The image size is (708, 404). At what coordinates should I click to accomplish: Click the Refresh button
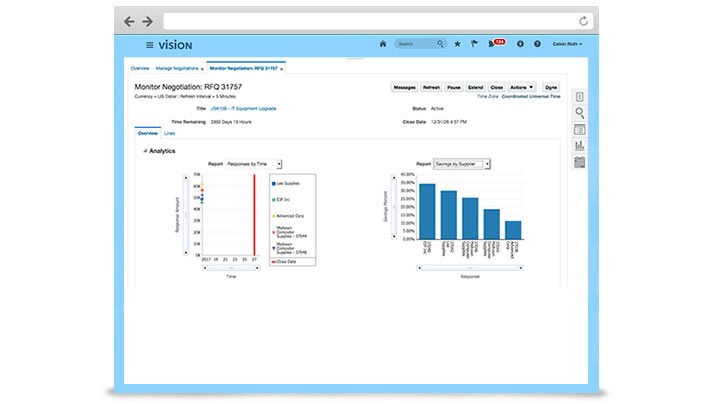431,88
